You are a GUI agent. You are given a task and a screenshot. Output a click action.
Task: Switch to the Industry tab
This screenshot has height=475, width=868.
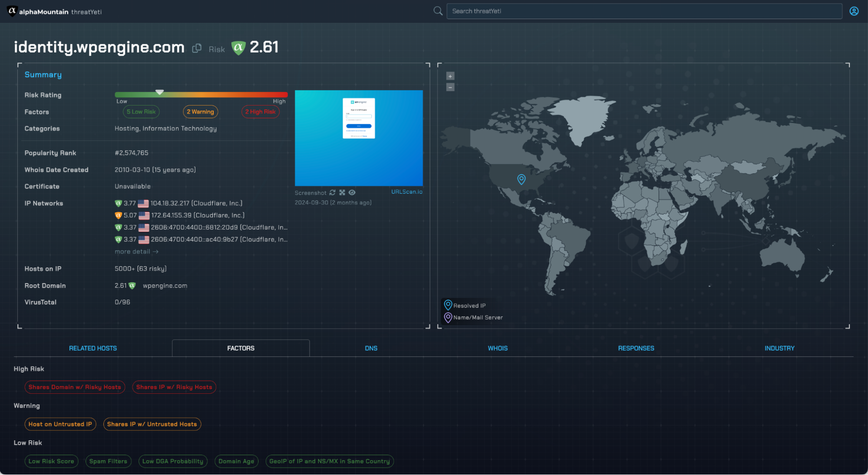pos(779,348)
